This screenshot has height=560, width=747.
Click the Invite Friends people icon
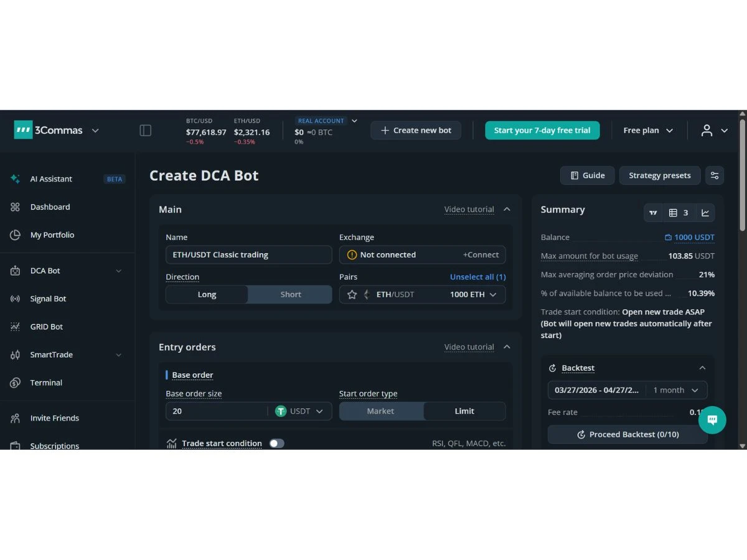point(16,418)
